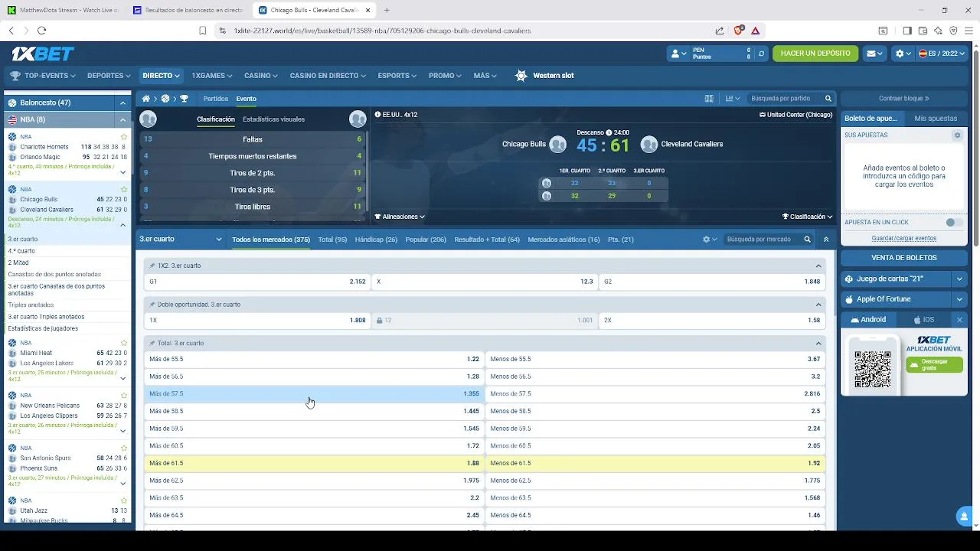Image resolution: width=980 pixels, height=551 pixels.
Task: Open the multi-view layout icon
Action: pyautogui.click(x=709, y=99)
